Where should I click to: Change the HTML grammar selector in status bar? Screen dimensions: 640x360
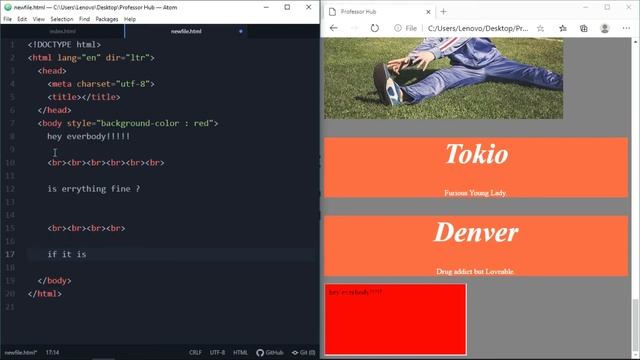(x=240, y=352)
